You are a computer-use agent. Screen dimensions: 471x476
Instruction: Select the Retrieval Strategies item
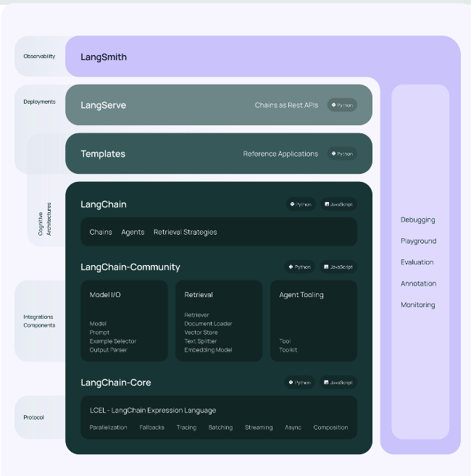coord(186,233)
